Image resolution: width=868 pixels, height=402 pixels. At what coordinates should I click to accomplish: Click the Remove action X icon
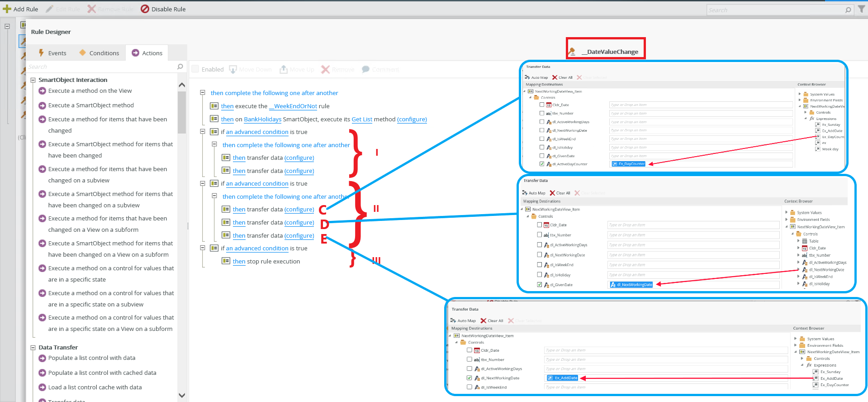pyautogui.click(x=325, y=69)
